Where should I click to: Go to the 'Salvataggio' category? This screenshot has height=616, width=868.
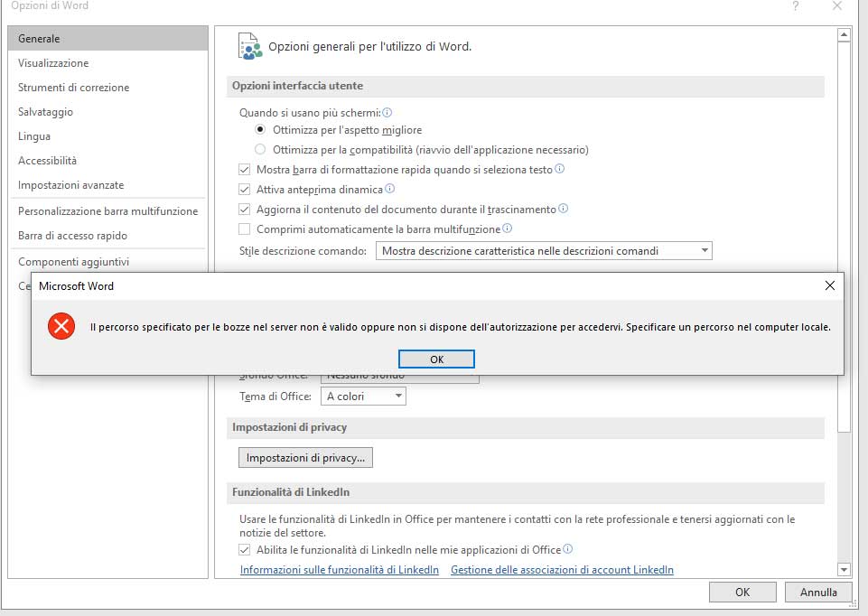tap(108, 111)
